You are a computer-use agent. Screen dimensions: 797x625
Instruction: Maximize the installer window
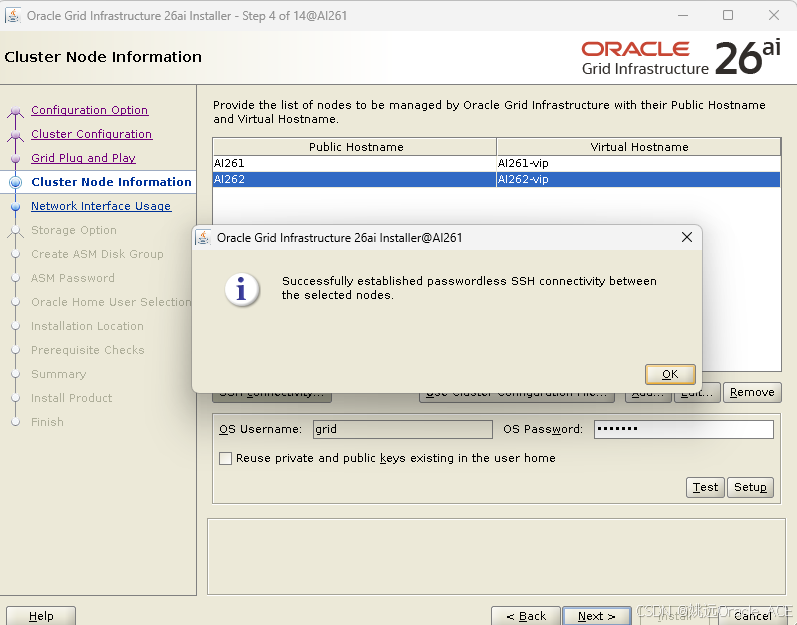click(728, 15)
